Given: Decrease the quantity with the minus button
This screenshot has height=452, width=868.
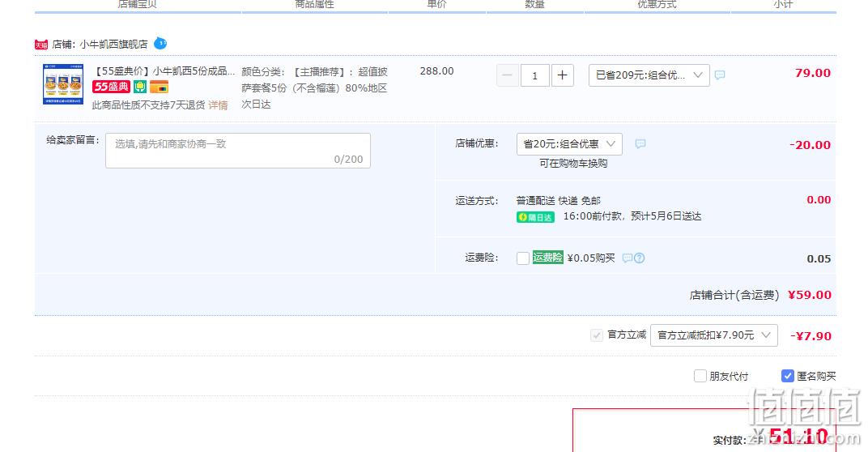Looking at the screenshot, I should [x=507, y=75].
